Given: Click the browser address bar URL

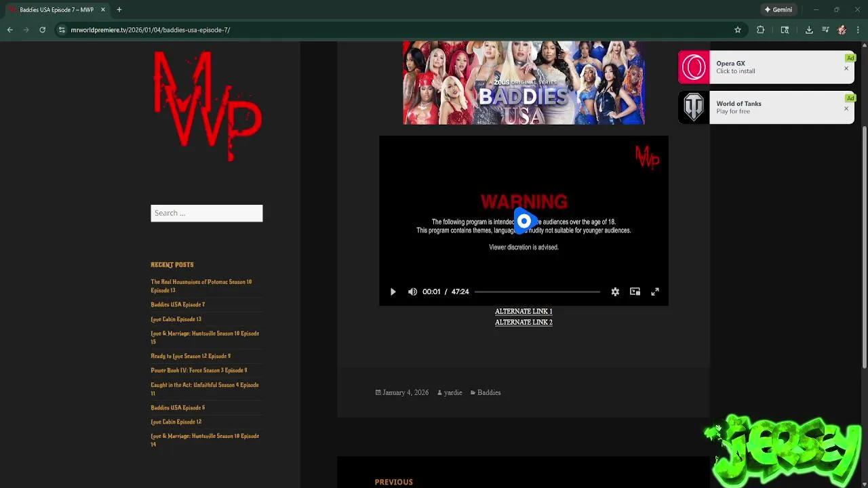Looking at the screenshot, I should coord(151,30).
